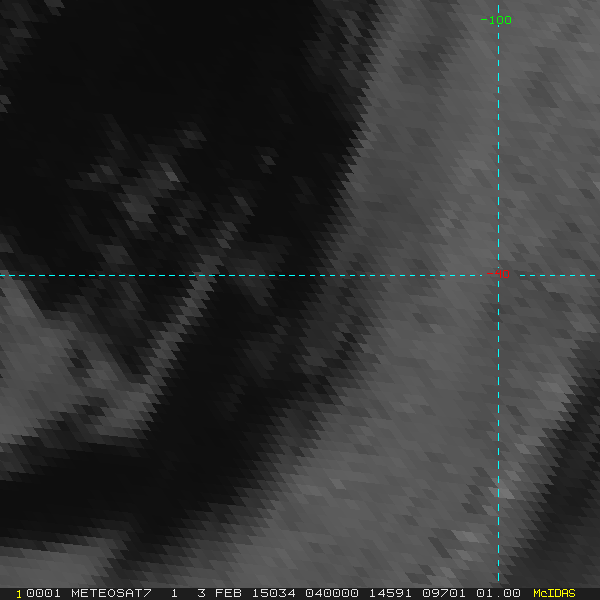The height and width of the screenshot is (600, 600).
Task: Click the 040000 time value
Action: point(332,593)
